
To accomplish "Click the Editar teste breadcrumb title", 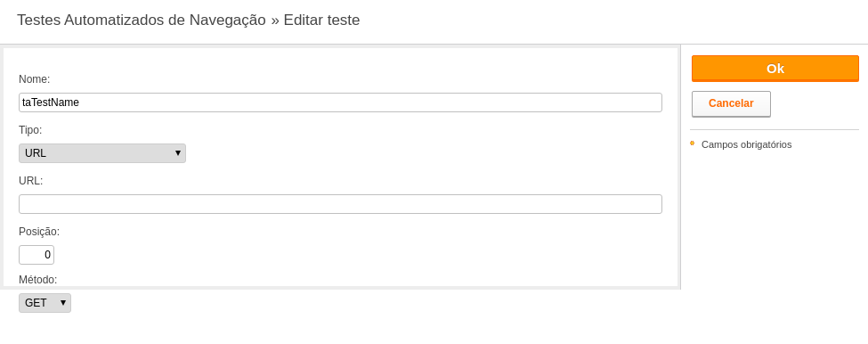I will tap(321, 20).
